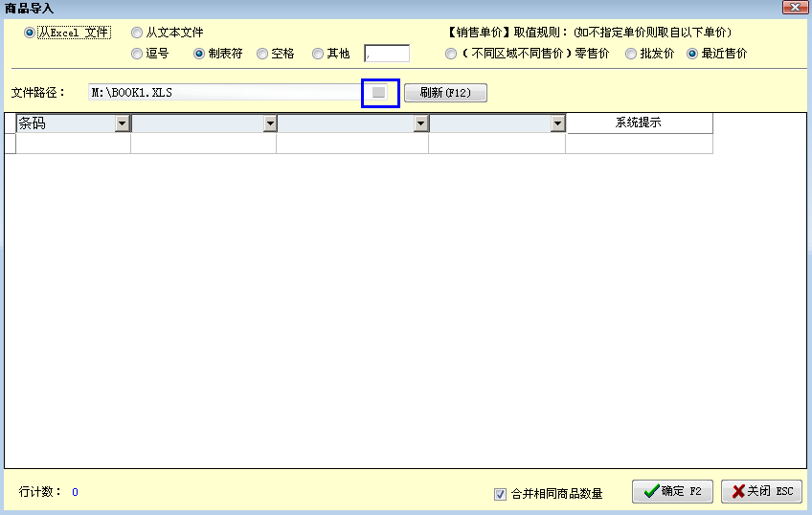Click the empty first-row cell under 条码
The image size is (812, 515).
click(73, 144)
